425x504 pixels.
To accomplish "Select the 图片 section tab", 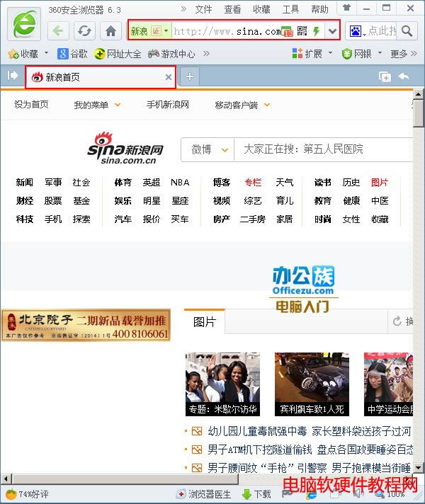I will pyautogui.click(x=205, y=321).
